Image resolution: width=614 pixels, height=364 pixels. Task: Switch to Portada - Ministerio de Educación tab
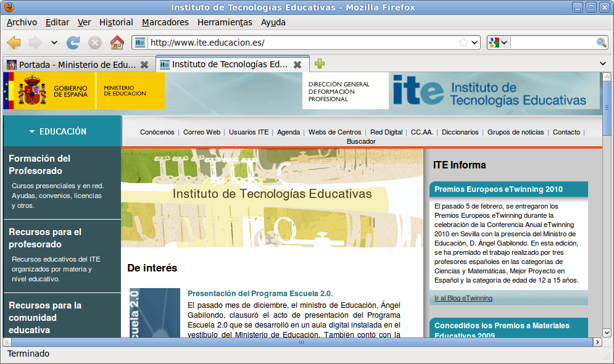coord(78,65)
